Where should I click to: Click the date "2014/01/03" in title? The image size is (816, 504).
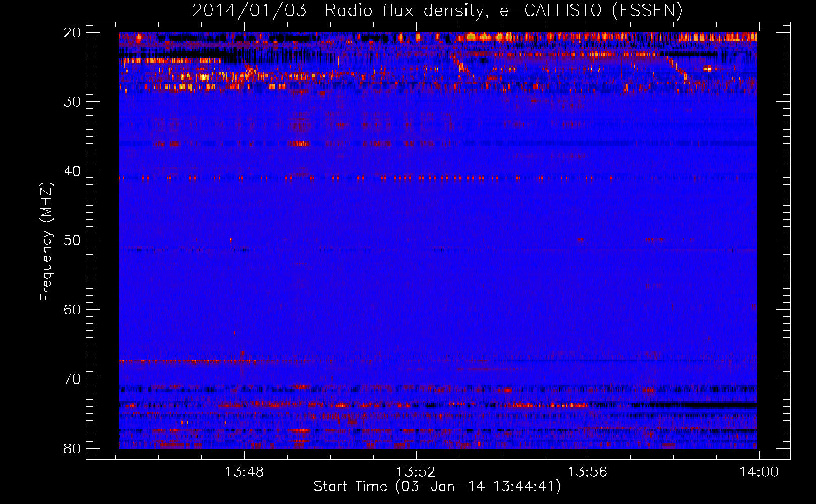(249, 10)
